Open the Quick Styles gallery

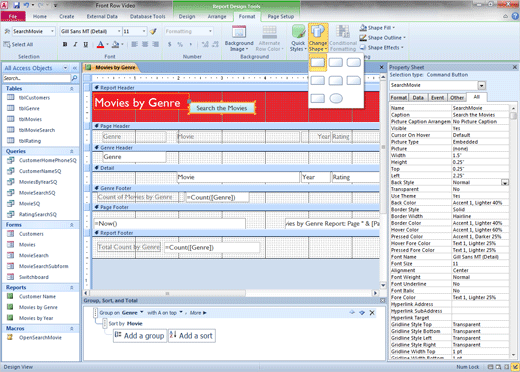point(298,39)
